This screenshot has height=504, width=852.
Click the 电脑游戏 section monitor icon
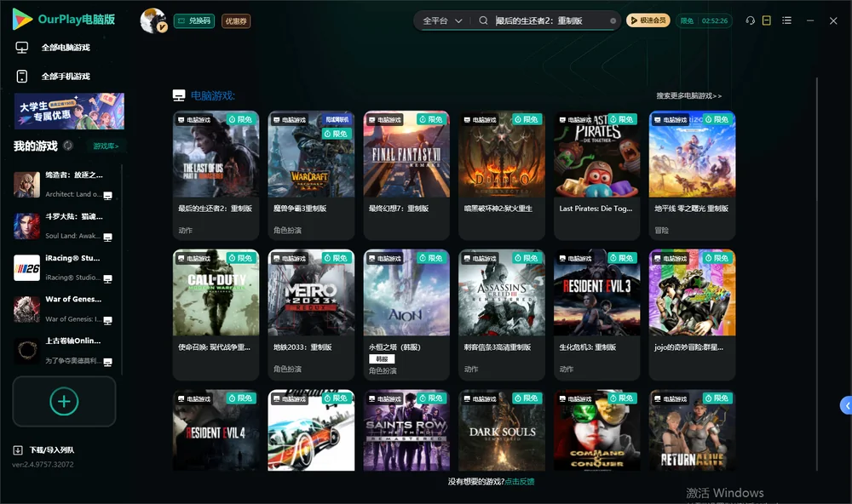click(x=179, y=96)
